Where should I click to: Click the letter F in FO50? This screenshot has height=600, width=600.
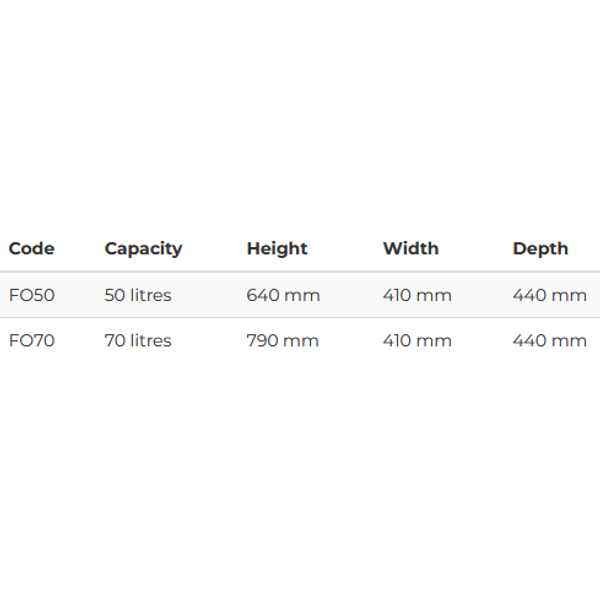pos(13,295)
